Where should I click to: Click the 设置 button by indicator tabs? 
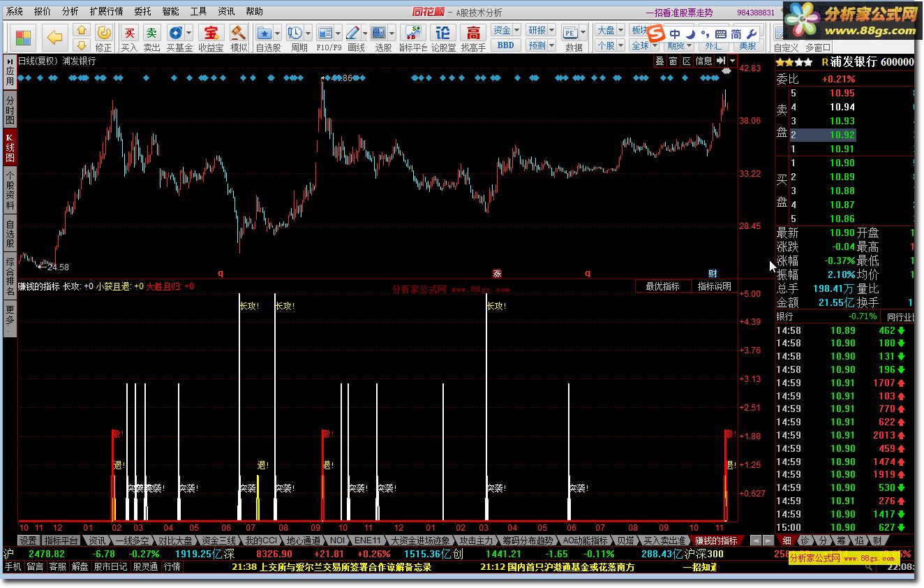pos(28,541)
